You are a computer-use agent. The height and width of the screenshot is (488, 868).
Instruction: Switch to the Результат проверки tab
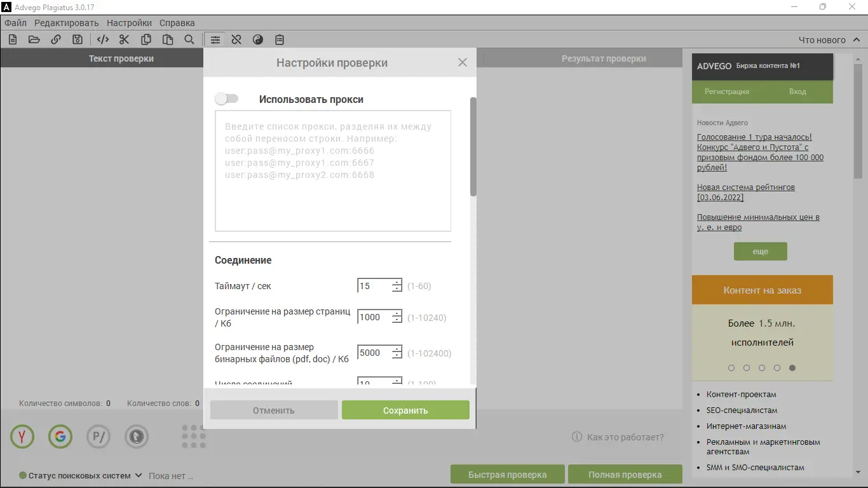[604, 58]
